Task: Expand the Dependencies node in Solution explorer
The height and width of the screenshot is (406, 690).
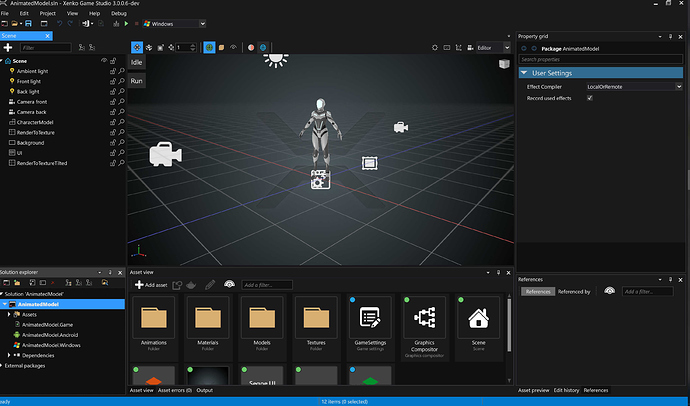Action: 9,355
